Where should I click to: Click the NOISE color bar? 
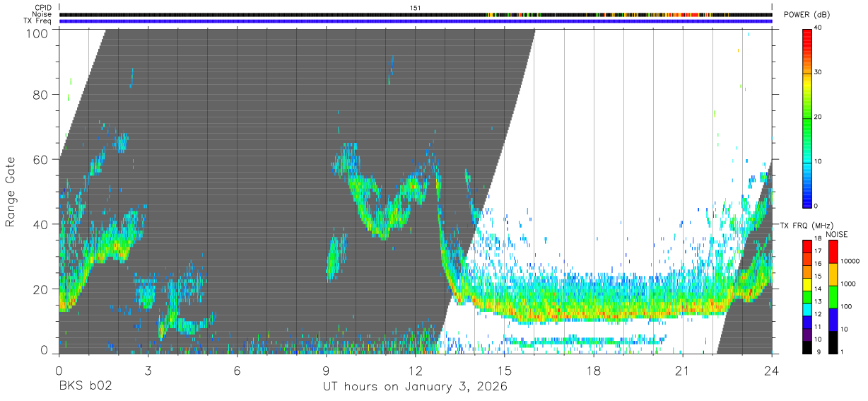click(x=833, y=297)
